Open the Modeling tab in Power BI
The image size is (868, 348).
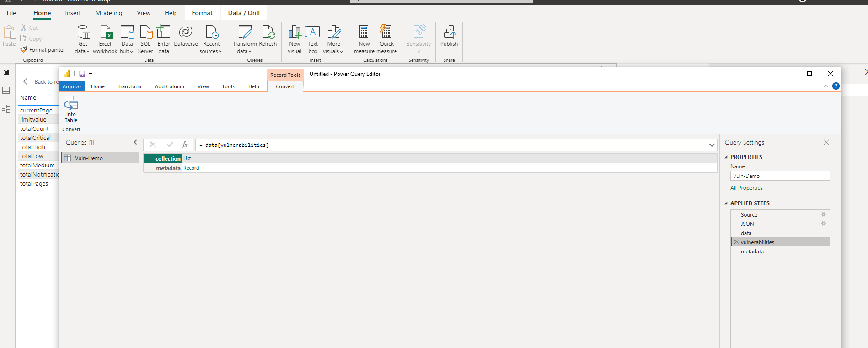pos(109,13)
